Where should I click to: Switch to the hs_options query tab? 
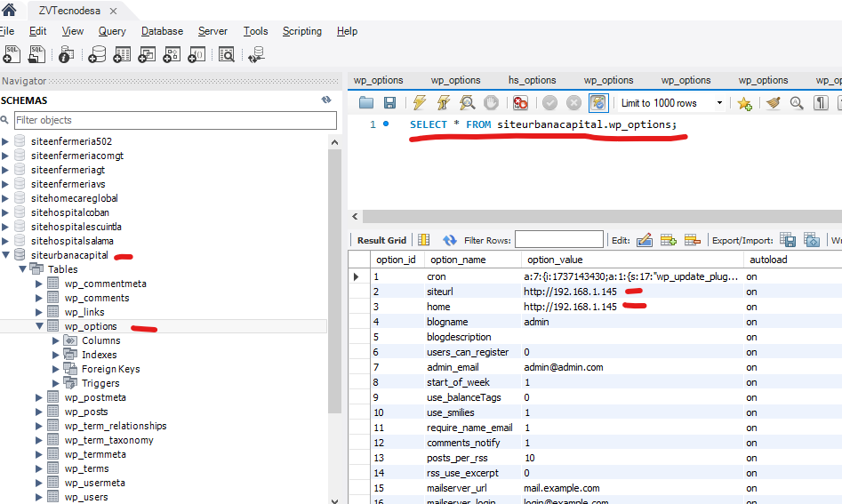click(532, 80)
